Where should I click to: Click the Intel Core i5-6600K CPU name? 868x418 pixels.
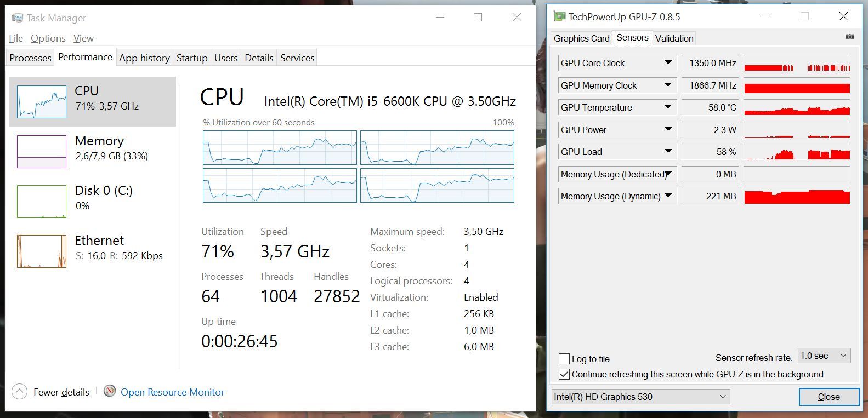[390, 101]
